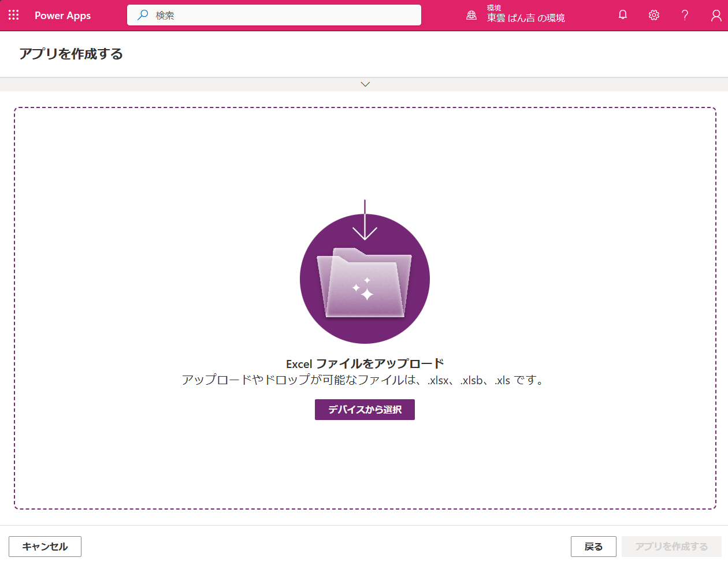The width and height of the screenshot is (728, 561).
Task: Go back using the 戻る button
Action: tap(593, 546)
